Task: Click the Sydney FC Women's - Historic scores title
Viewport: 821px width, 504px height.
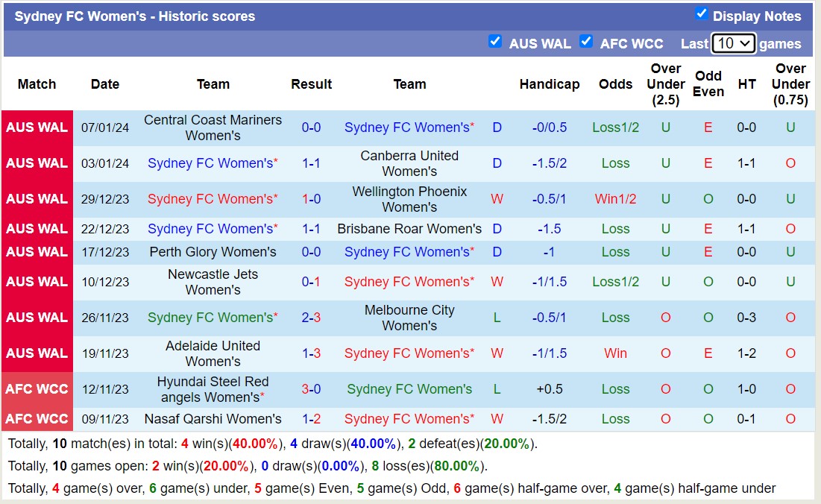Action: click(x=134, y=16)
